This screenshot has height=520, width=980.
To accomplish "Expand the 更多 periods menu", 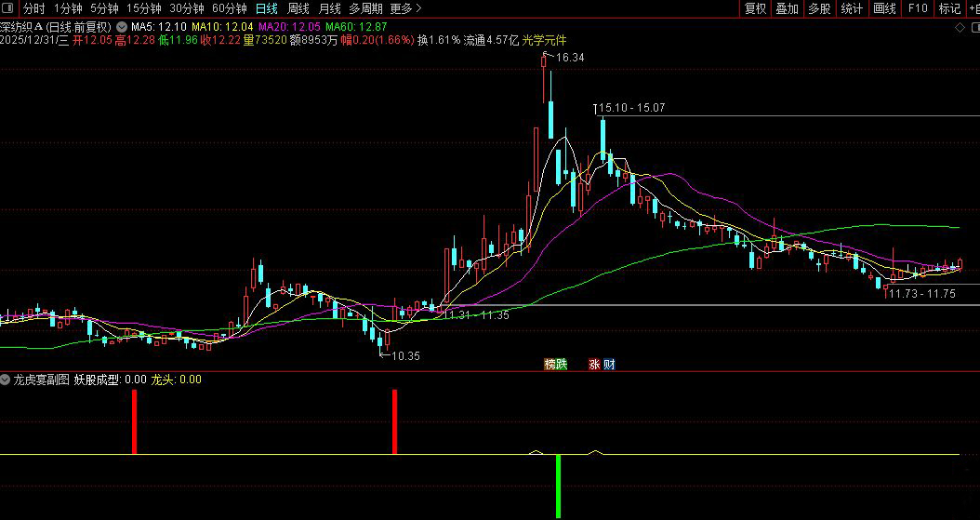I will click(405, 8).
